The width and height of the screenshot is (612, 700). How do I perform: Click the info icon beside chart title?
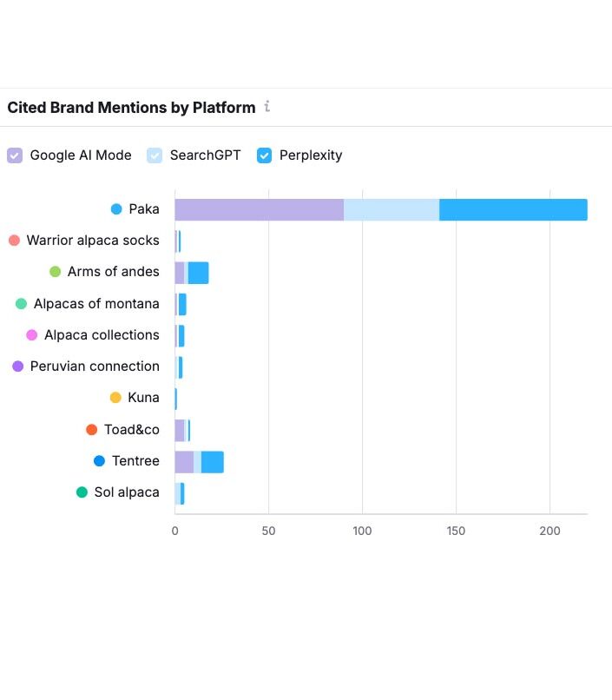[x=267, y=107]
